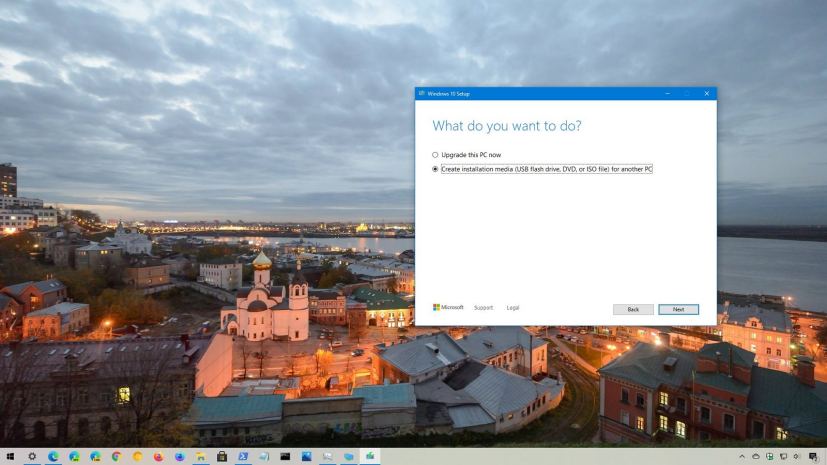Open the Command Prompt taskbar icon

pyautogui.click(x=285, y=456)
